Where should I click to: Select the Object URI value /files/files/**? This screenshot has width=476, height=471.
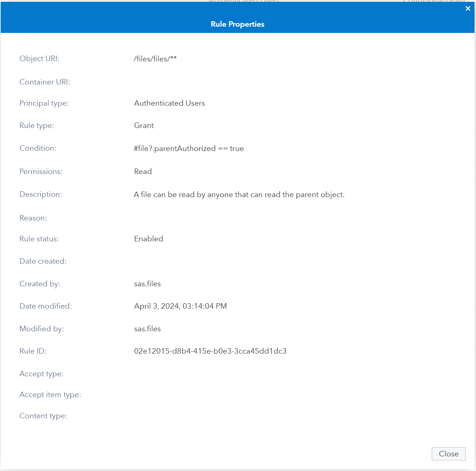[155, 59]
